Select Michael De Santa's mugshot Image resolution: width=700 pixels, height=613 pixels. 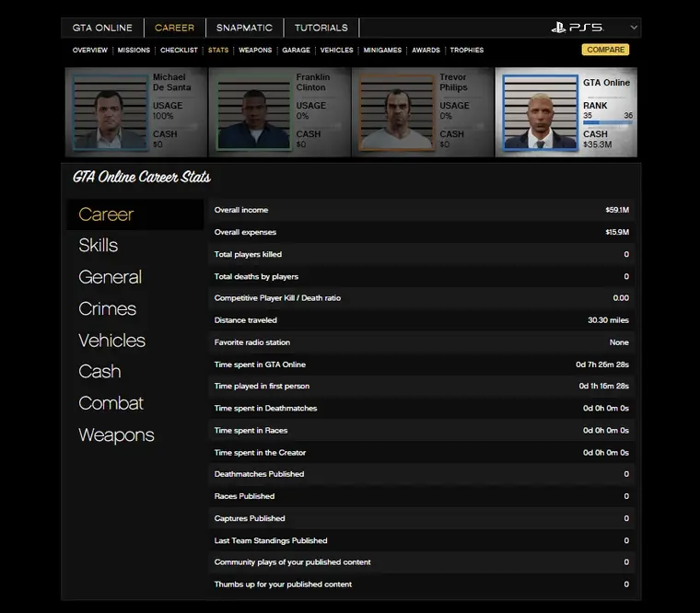[x=110, y=112]
